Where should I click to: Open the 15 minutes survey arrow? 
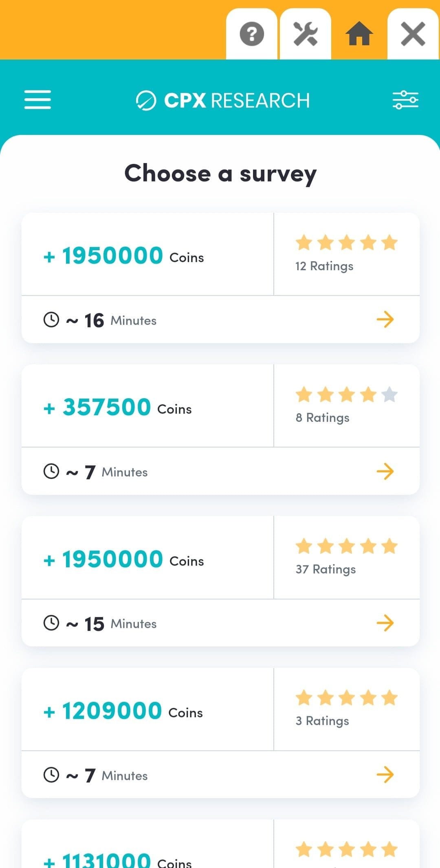tap(385, 623)
